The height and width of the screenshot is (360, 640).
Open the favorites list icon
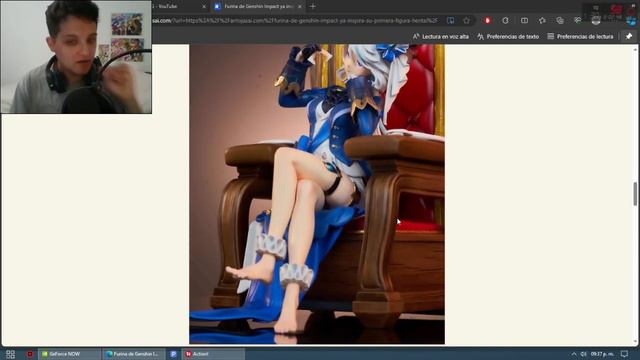click(x=542, y=20)
